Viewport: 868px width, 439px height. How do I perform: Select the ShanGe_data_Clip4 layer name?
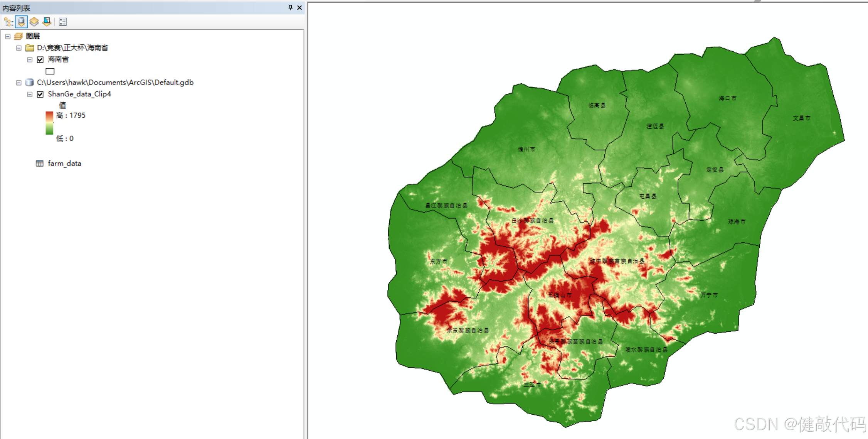click(x=79, y=94)
